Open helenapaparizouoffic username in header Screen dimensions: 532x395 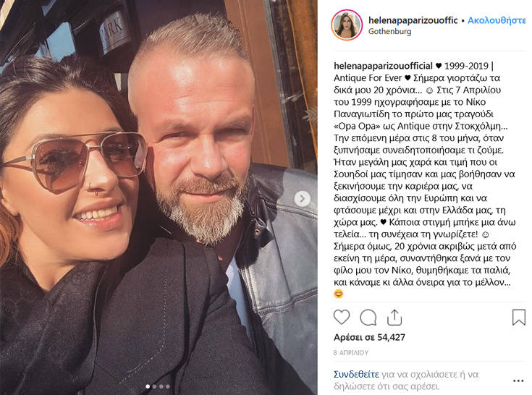(413, 20)
